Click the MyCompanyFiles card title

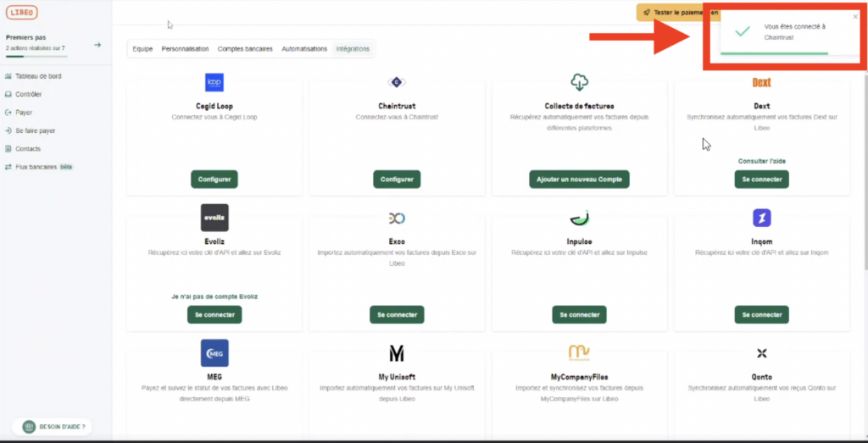tap(579, 377)
